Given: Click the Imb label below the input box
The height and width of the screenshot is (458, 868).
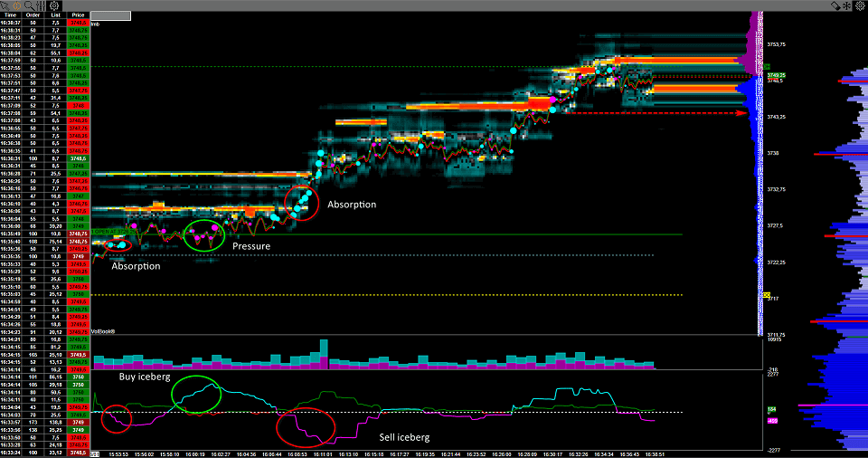Looking at the screenshot, I should click(96, 24).
